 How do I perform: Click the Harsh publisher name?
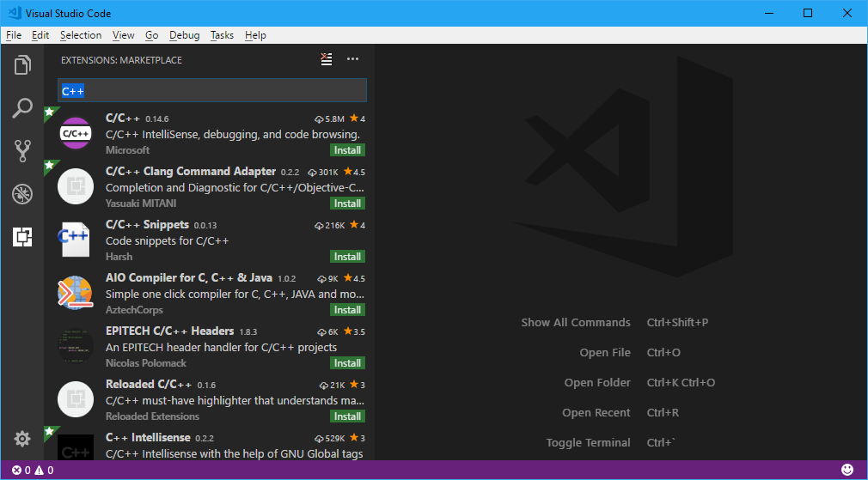119,257
